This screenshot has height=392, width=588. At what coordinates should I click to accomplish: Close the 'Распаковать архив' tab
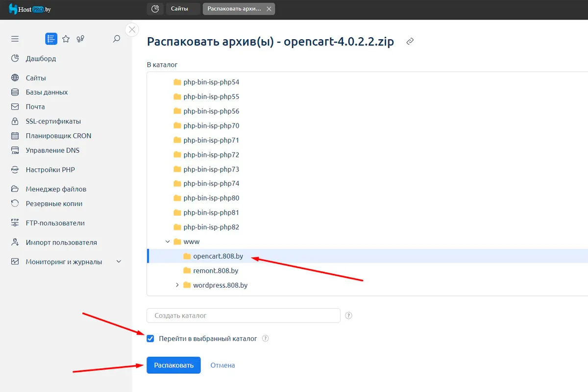(269, 9)
